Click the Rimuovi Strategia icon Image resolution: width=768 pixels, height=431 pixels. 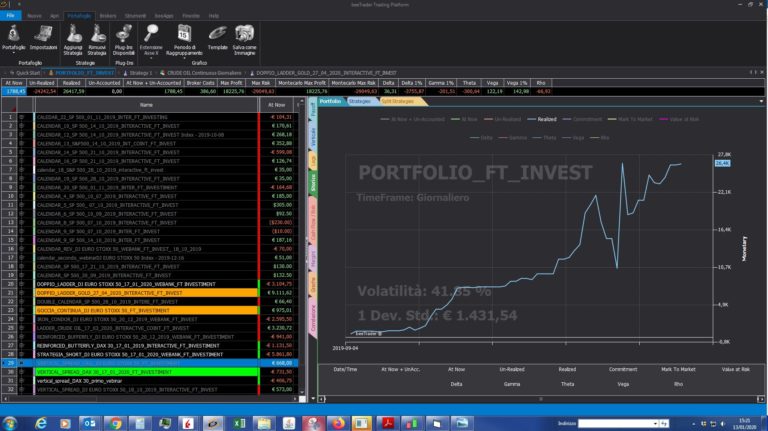[97, 34]
